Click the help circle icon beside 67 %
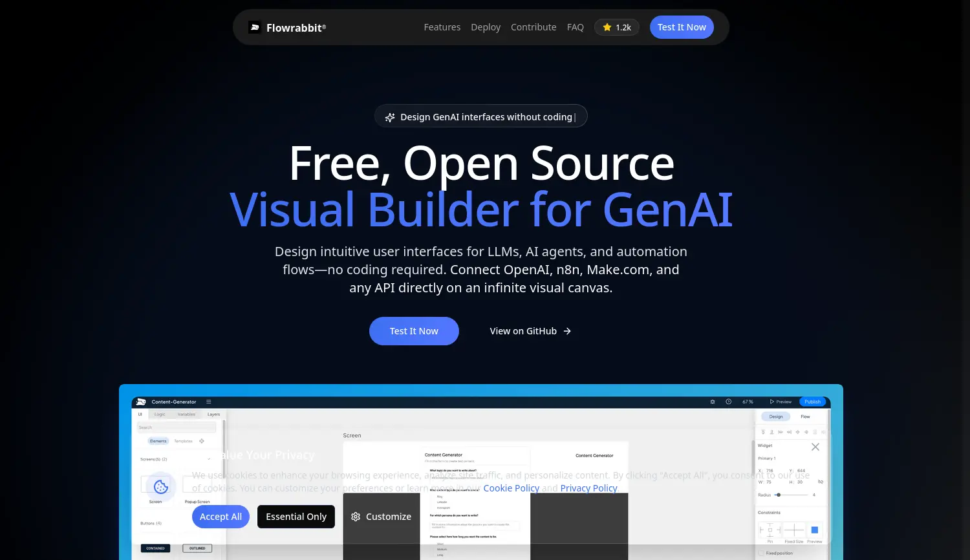 729,402
